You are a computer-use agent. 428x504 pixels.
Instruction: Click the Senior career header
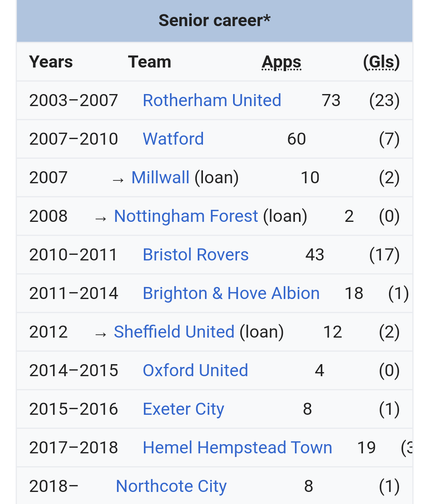[x=215, y=20]
